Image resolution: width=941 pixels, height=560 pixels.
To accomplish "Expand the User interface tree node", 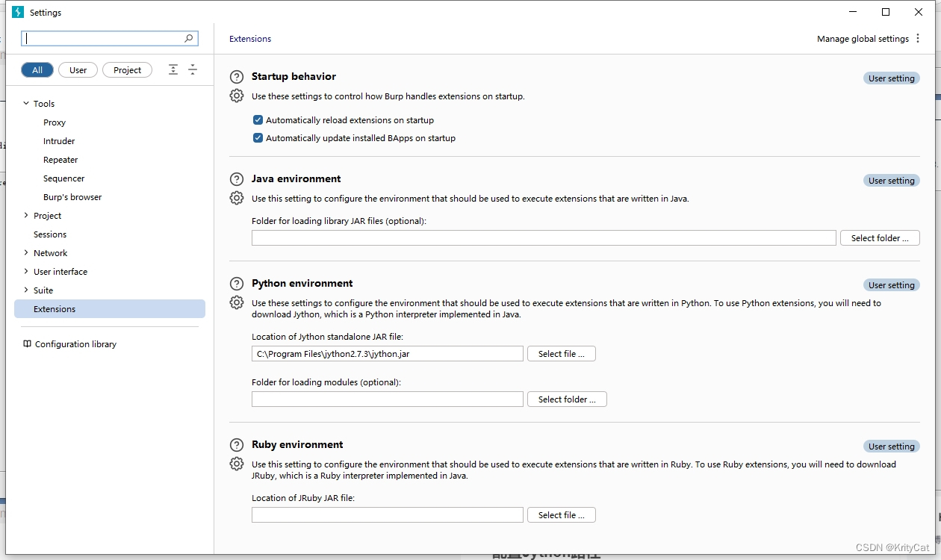I will [26, 272].
